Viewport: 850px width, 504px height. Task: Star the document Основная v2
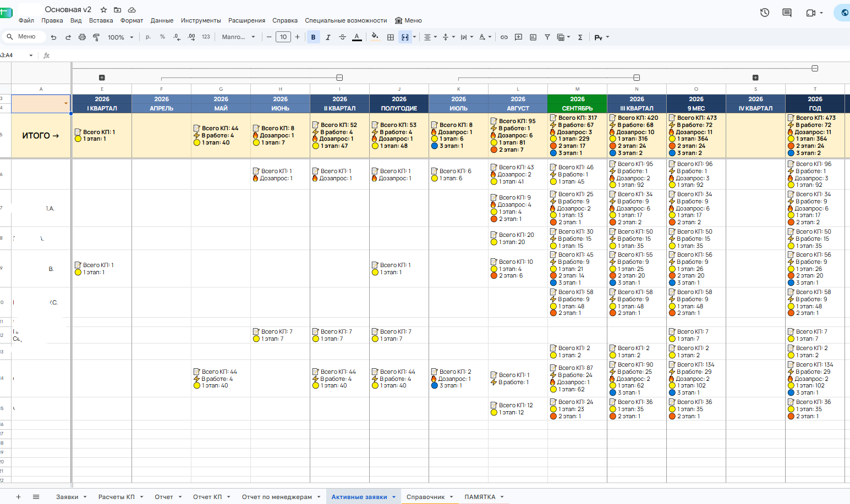click(103, 10)
